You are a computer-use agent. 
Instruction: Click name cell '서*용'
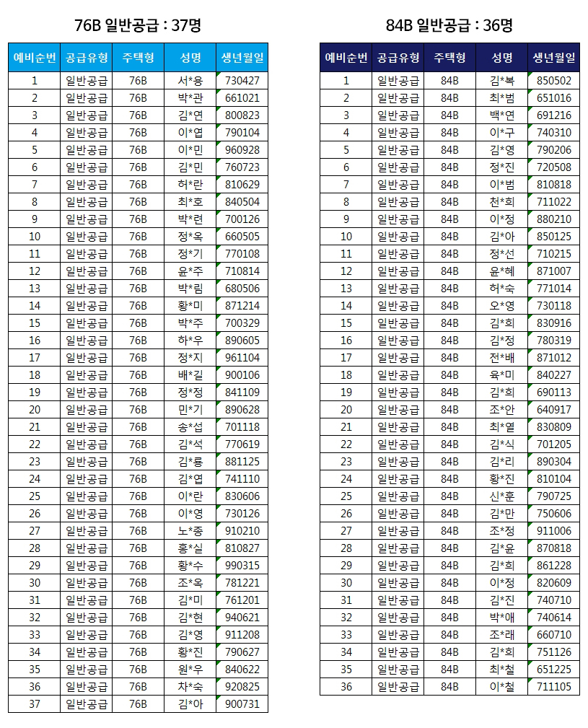pos(190,81)
